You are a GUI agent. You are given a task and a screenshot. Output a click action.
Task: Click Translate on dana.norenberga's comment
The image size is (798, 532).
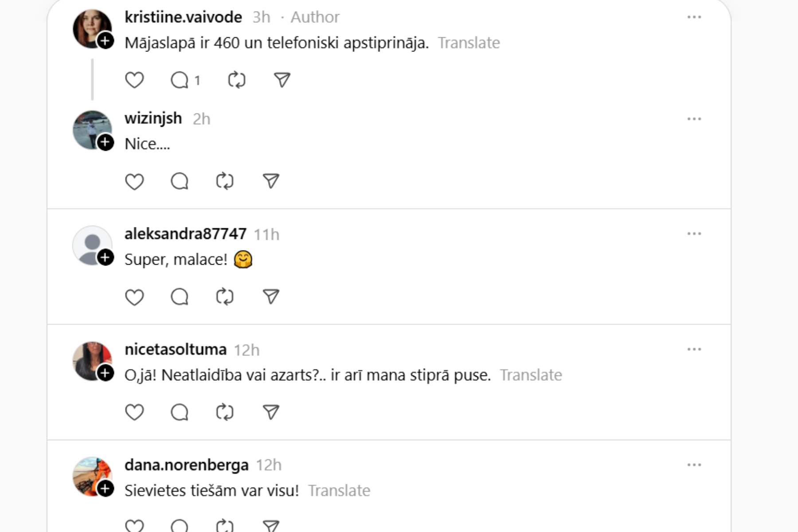339,491
